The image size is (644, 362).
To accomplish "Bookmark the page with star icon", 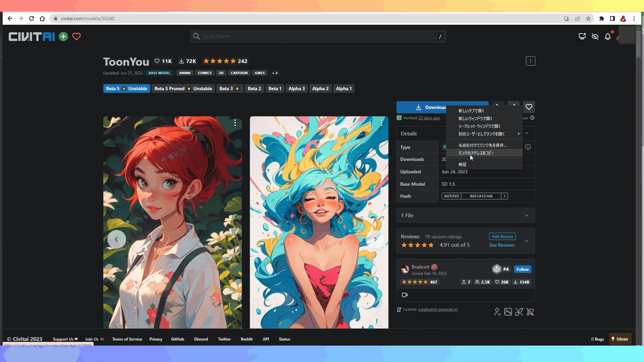I will [588, 18].
